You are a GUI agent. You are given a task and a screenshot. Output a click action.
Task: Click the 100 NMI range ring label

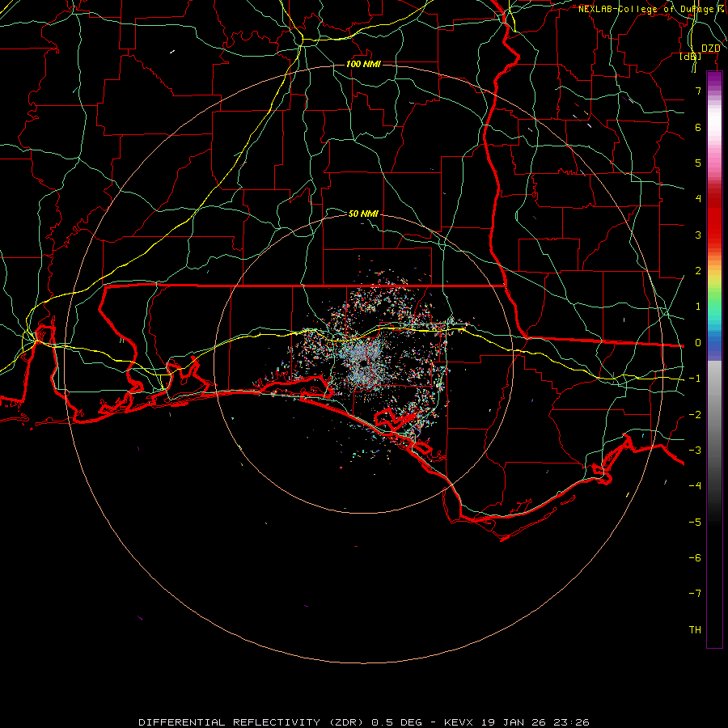pos(363,64)
